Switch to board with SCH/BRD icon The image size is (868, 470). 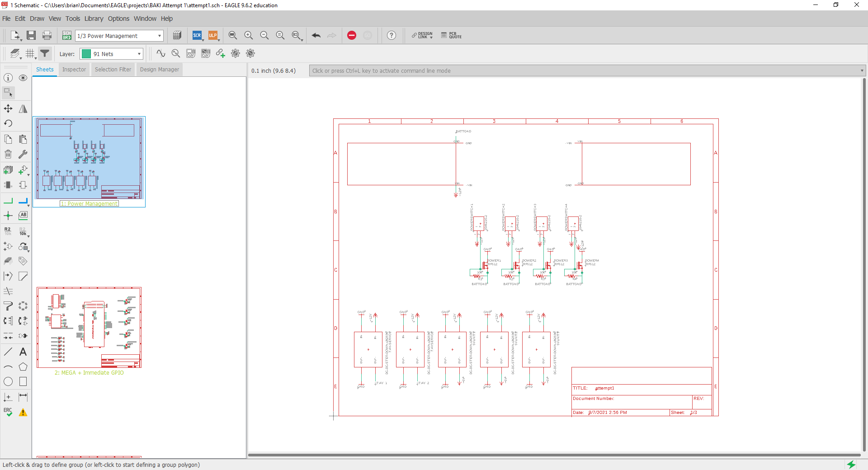[67, 36]
